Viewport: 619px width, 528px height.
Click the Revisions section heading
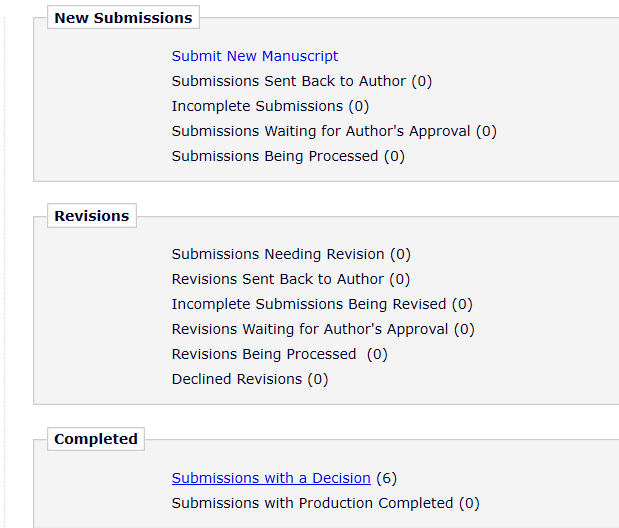(x=92, y=216)
